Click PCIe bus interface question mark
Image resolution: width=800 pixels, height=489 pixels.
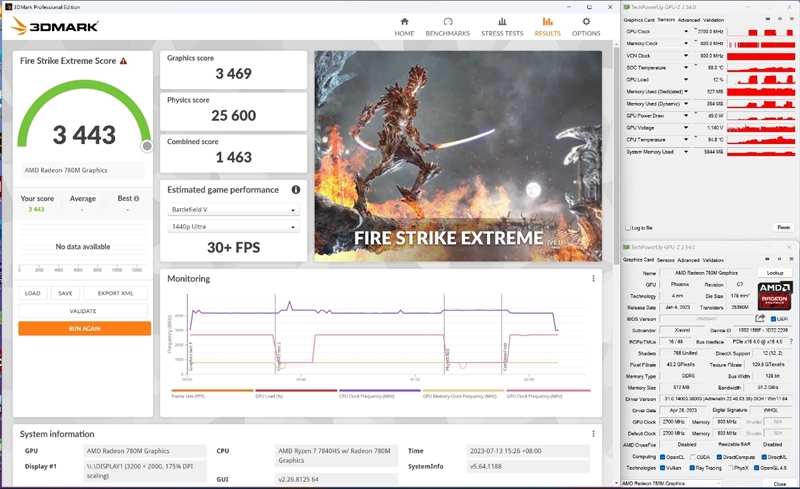[791, 340]
